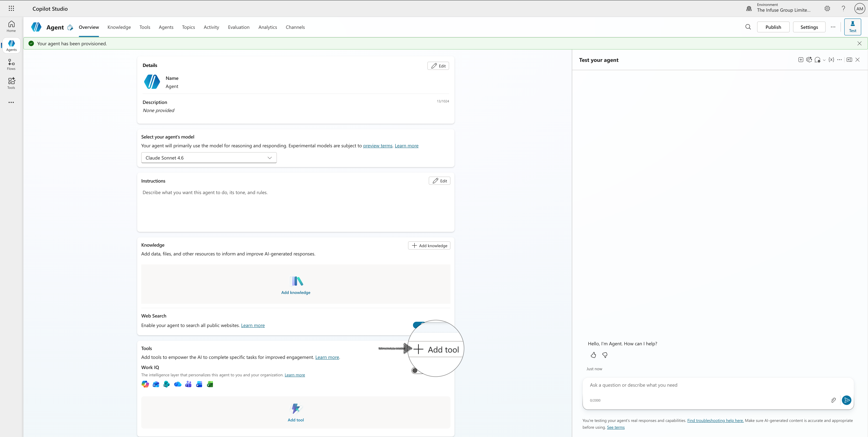Click the Word icon under Work IQ

pos(199,384)
